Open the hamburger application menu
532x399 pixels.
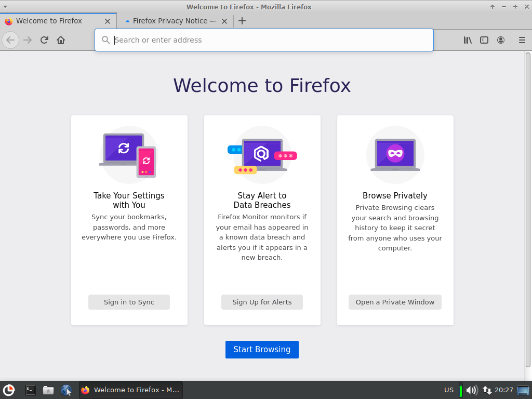point(522,40)
